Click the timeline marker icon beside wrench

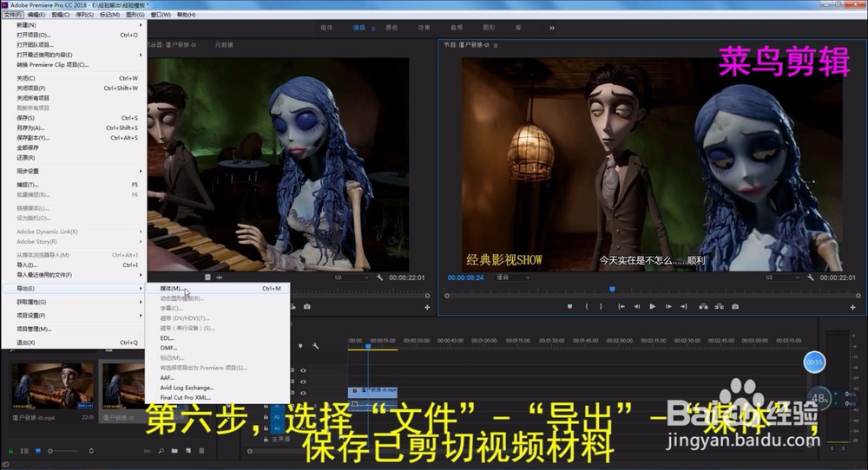[x=300, y=346]
